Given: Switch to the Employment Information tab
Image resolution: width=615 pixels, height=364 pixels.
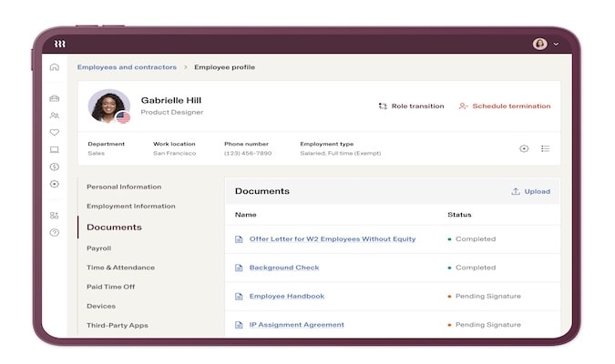Looking at the screenshot, I should tap(130, 207).
